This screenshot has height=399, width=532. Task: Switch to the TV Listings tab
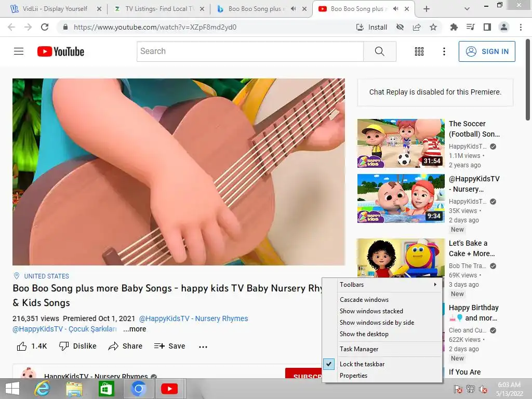[159, 9]
